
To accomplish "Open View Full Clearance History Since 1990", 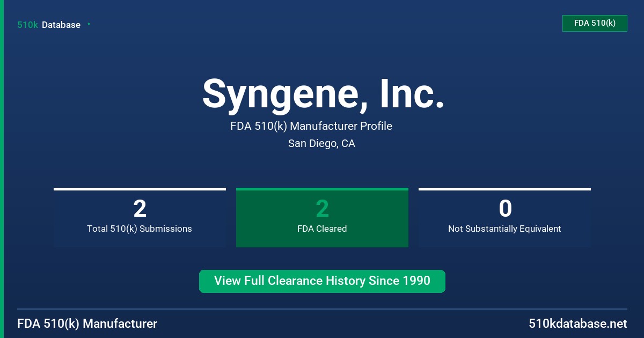I will pos(322,281).
